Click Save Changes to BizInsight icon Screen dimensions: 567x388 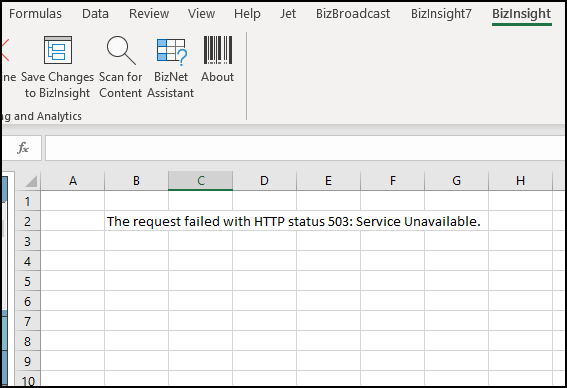(58, 50)
